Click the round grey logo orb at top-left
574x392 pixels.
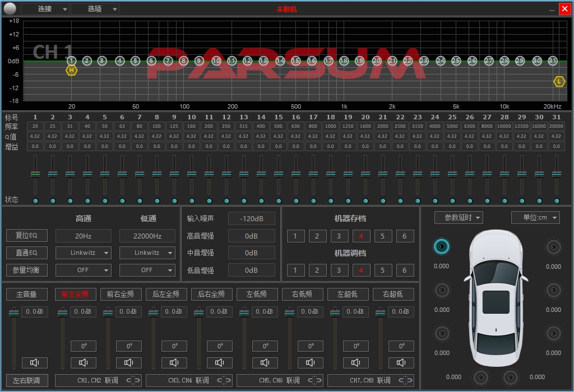pos(10,8)
